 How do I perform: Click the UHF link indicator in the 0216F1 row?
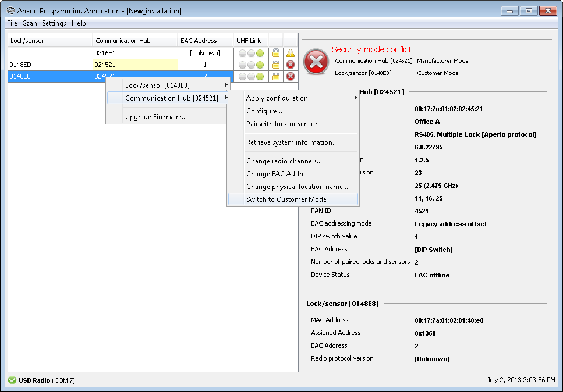pos(252,53)
